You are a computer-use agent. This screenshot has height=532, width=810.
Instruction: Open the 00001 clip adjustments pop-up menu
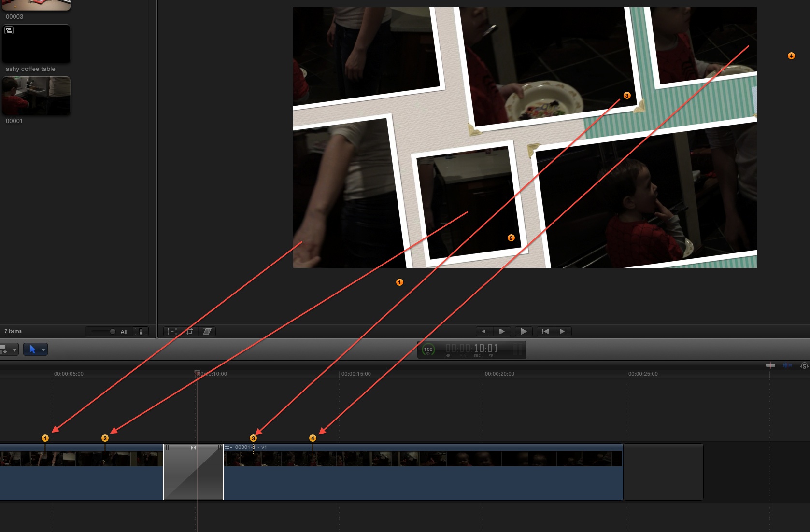point(229,448)
